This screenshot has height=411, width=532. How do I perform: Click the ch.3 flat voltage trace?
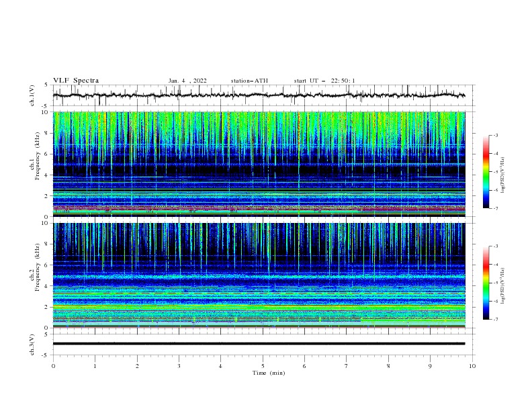tap(259, 344)
